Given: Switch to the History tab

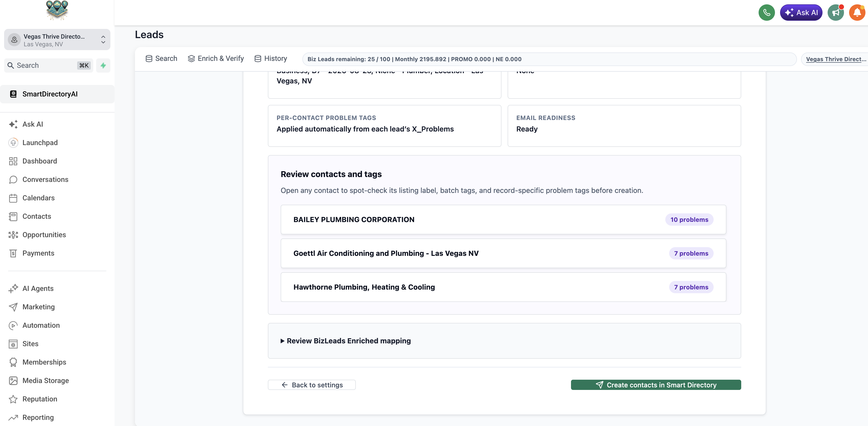Looking at the screenshot, I should click(271, 59).
